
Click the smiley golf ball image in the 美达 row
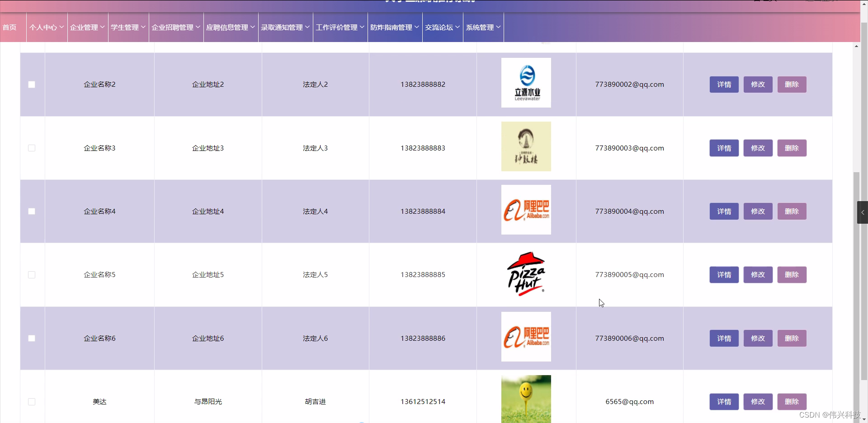tap(525, 399)
